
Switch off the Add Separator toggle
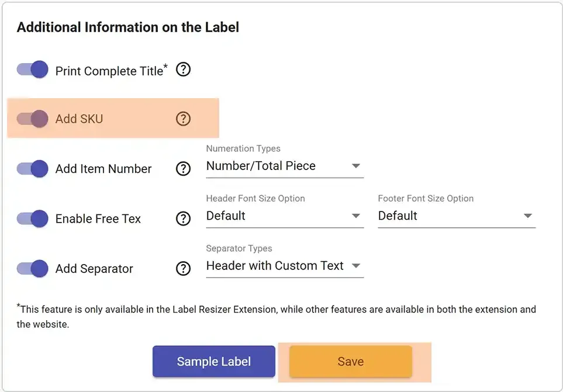[x=32, y=268]
